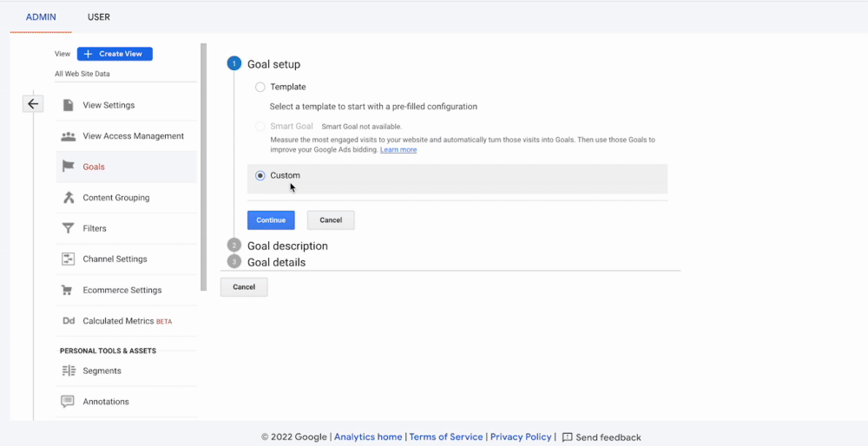
Task: Click the Create View button
Action: click(x=115, y=54)
